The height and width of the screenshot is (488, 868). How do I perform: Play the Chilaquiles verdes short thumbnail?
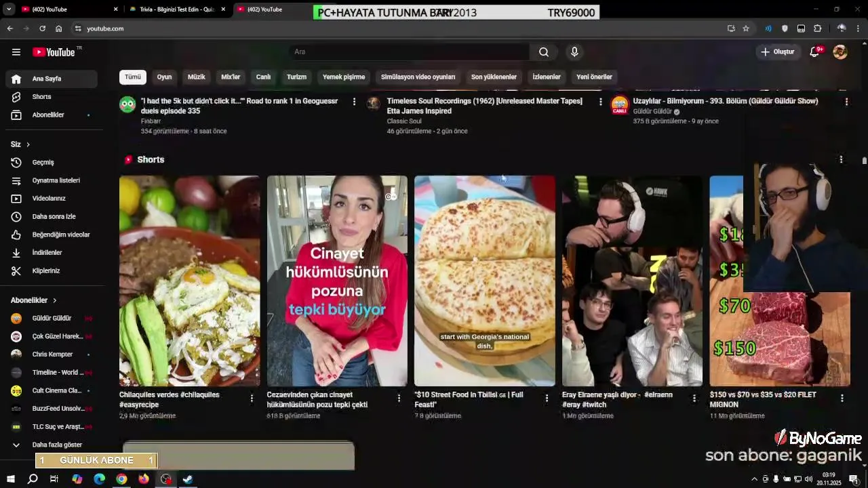click(x=189, y=281)
